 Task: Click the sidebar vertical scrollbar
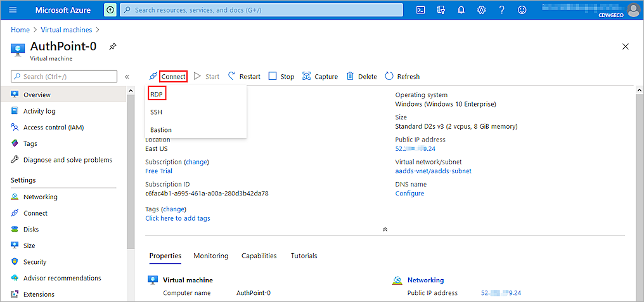point(131,190)
